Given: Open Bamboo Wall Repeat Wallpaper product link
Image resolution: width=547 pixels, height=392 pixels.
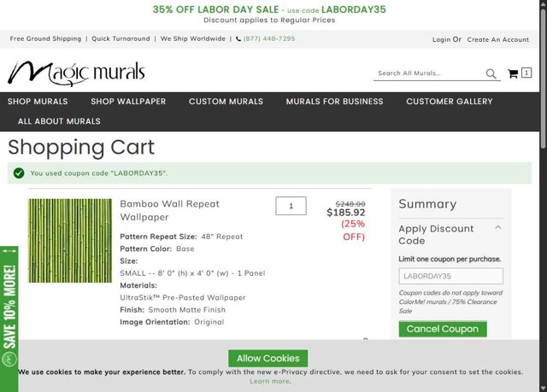Looking at the screenshot, I should pyautogui.click(x=169, y=210).
